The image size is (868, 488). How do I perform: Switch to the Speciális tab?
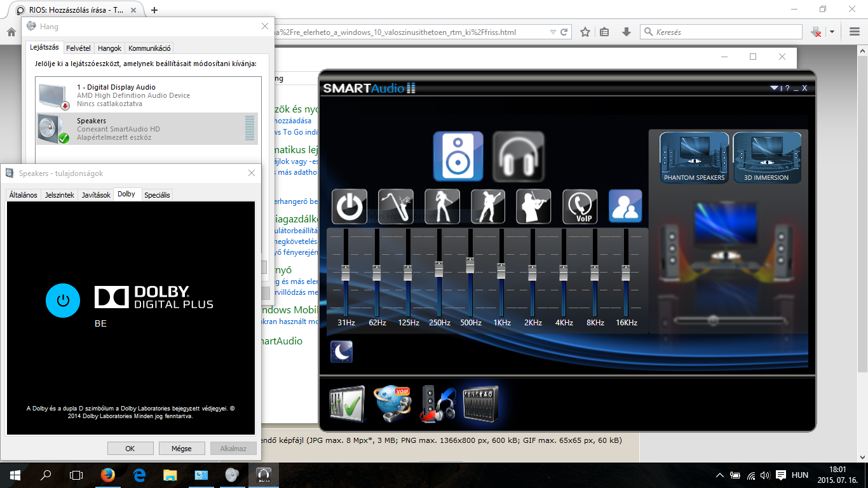[157, 195]
